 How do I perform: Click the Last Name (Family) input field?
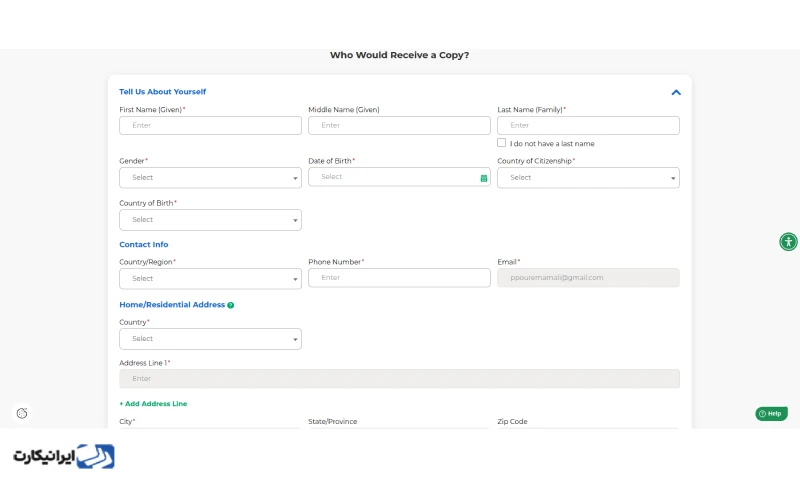click(x=588, y=125)
